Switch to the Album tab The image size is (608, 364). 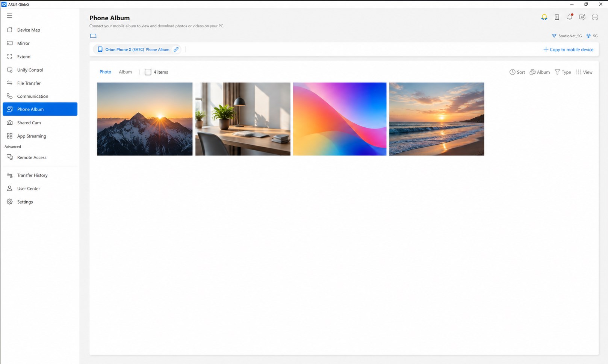pyautogui.click(x=125, y=72)
